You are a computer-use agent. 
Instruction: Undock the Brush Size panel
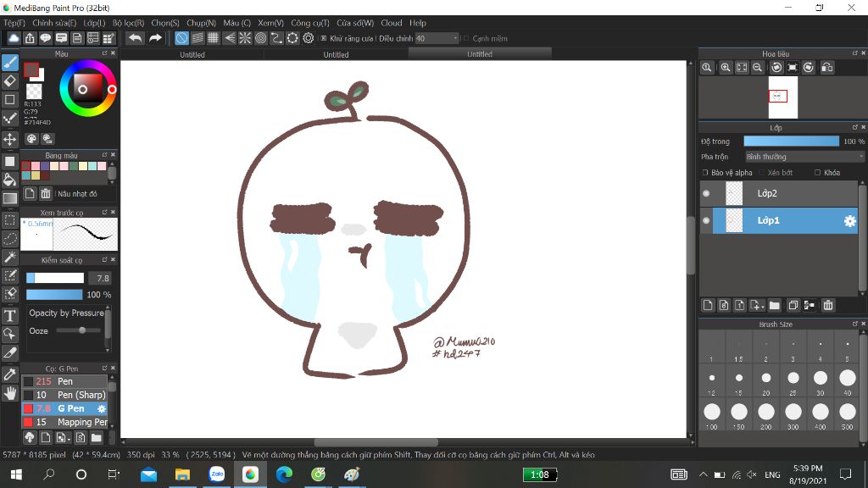coord(855,324)
